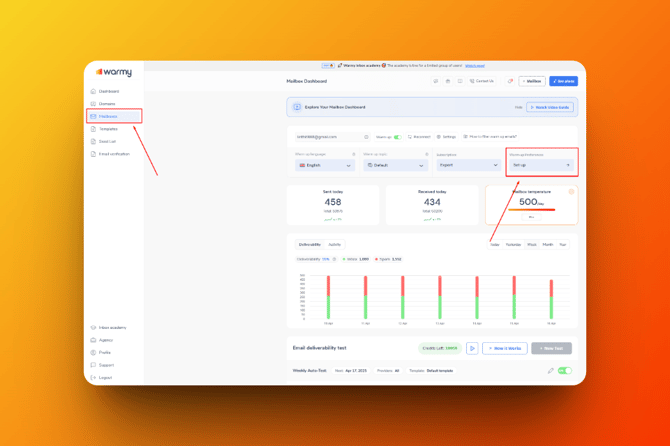Expand the Subscription dropdown
Screen dimensions: 670x446
coord(467,165)
